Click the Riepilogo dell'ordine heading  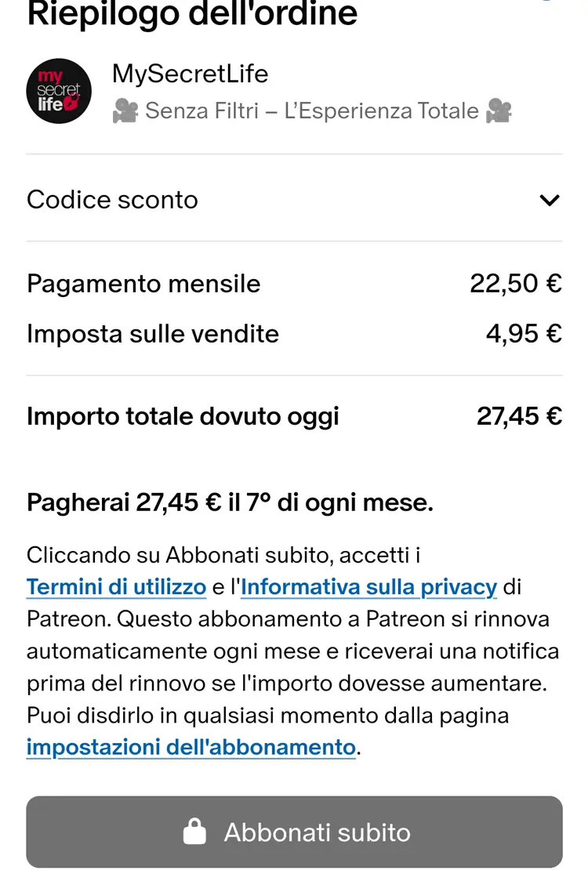pos(192,14)
